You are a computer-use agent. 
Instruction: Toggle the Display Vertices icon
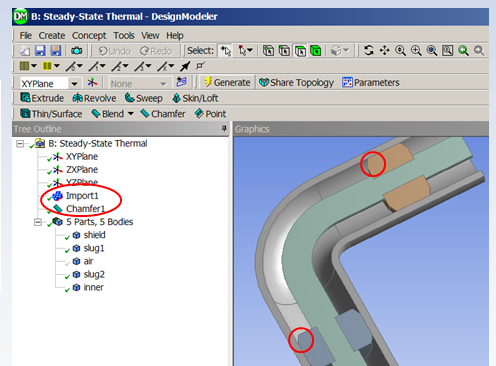[x=200, y=66]
